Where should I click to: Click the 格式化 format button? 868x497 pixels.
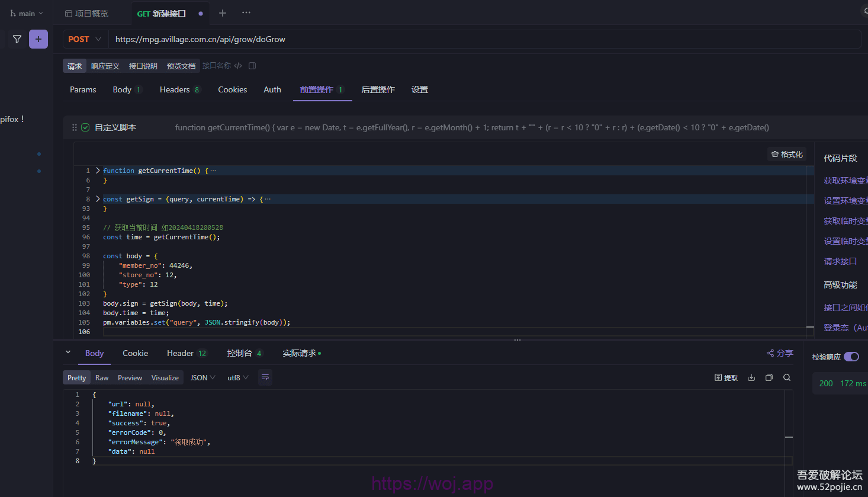[x=787, y=154]
